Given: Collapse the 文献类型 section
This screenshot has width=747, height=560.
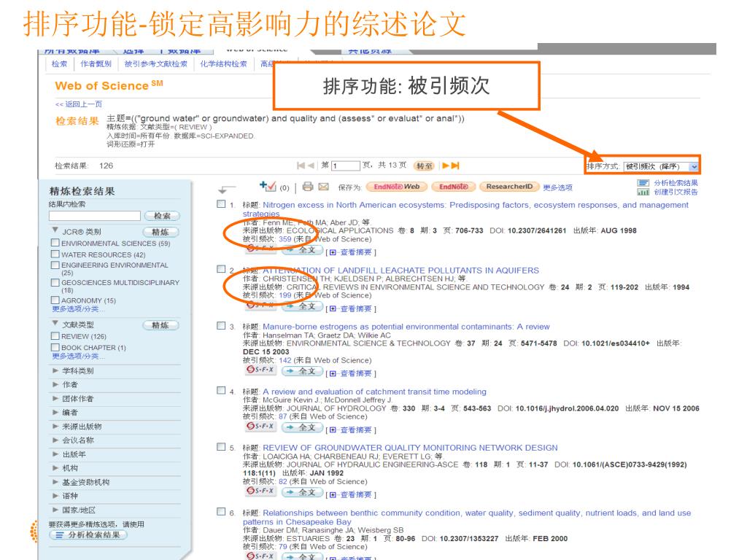Looking at the screenshot, I should pyautogui.click(x=55, y=323).
